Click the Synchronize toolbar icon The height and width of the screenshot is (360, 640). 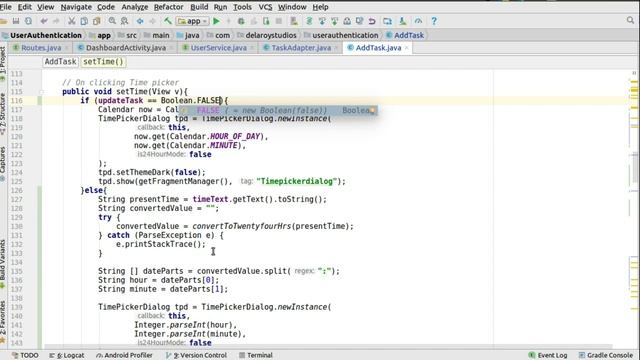point(29,21)
